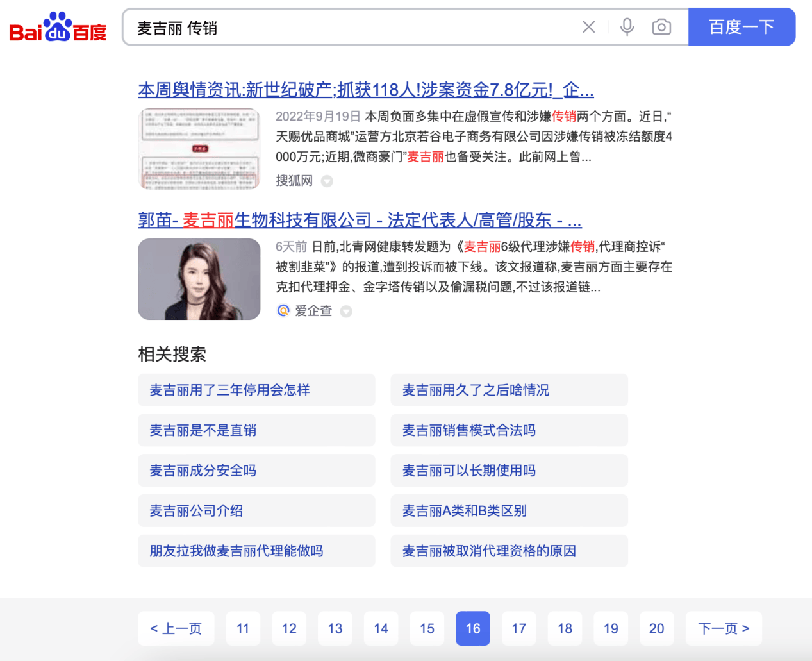Open the article 本周舆情资讯:新世纪破产
This screenshot has height=661, width=812.
click(365, 90)
